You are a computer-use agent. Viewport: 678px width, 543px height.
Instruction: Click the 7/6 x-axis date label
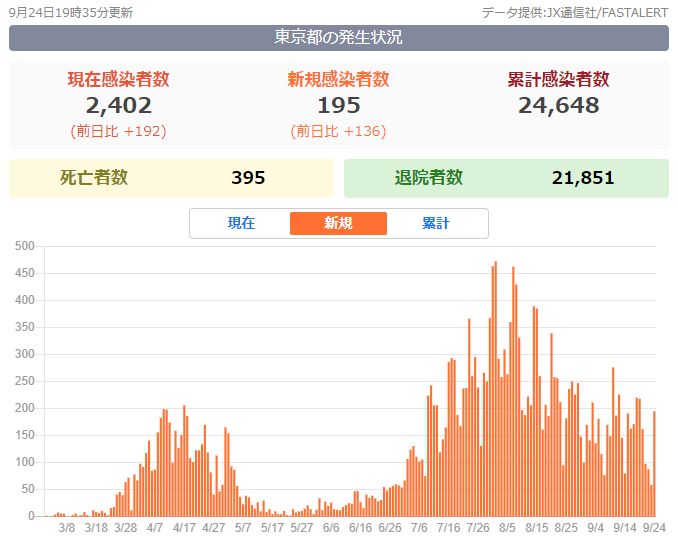[419, 528]
